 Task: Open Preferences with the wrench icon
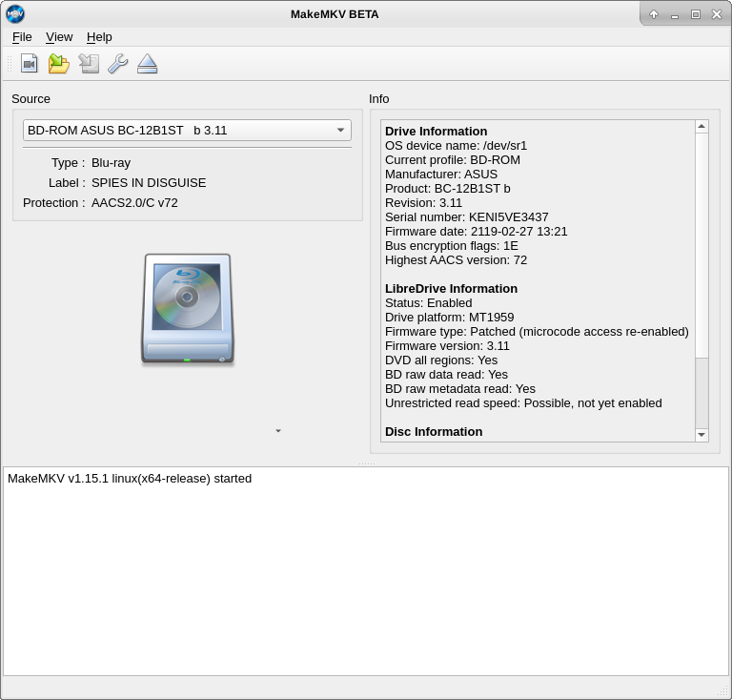[x=117, y=64]
